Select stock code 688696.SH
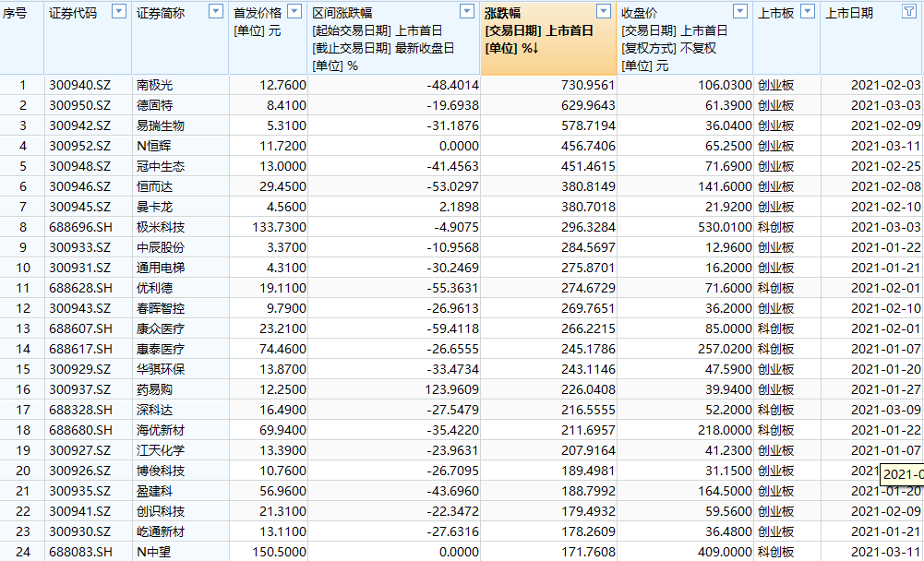Image resolution: width=924 pixels, height=561 pixels. coord(80,227)
